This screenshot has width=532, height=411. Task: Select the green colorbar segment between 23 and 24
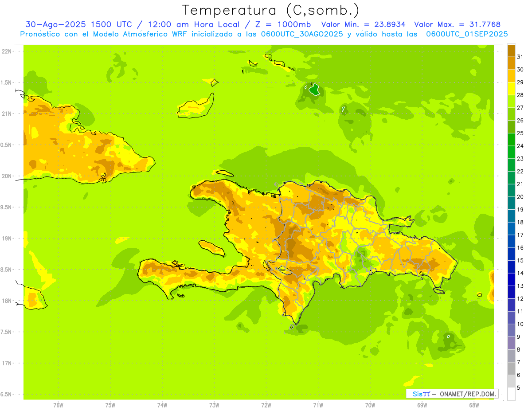[x=511, y=152]
